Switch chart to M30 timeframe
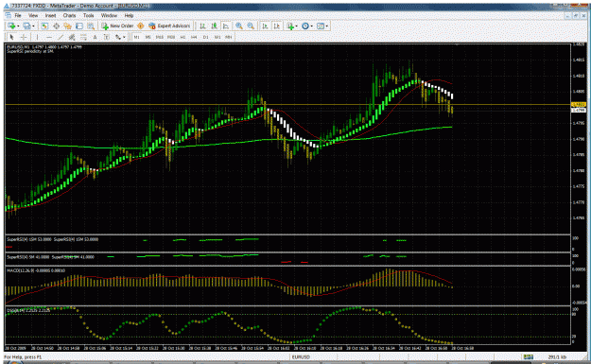591x364 pixels. click(x=171, y=37)
